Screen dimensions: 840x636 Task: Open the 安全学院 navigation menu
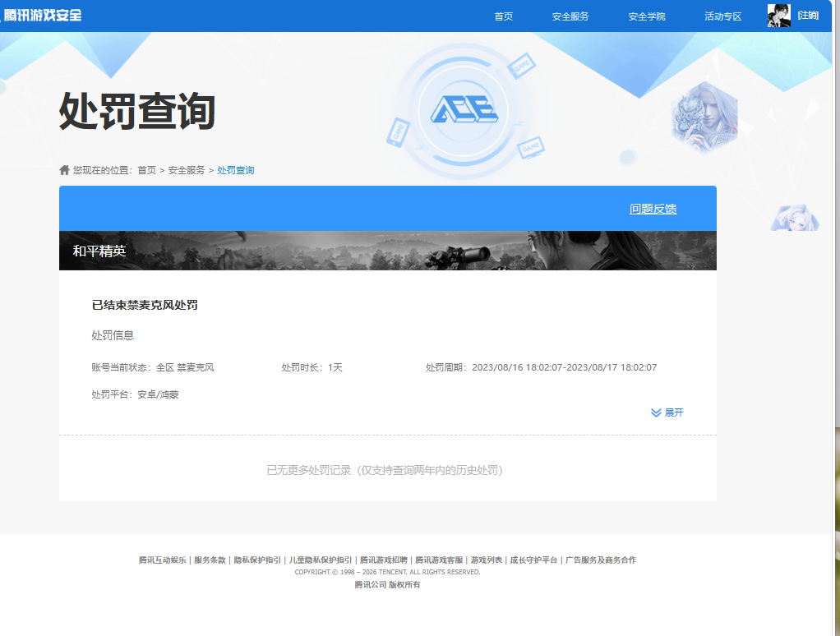pyautogui.click(x=647, y=16)
